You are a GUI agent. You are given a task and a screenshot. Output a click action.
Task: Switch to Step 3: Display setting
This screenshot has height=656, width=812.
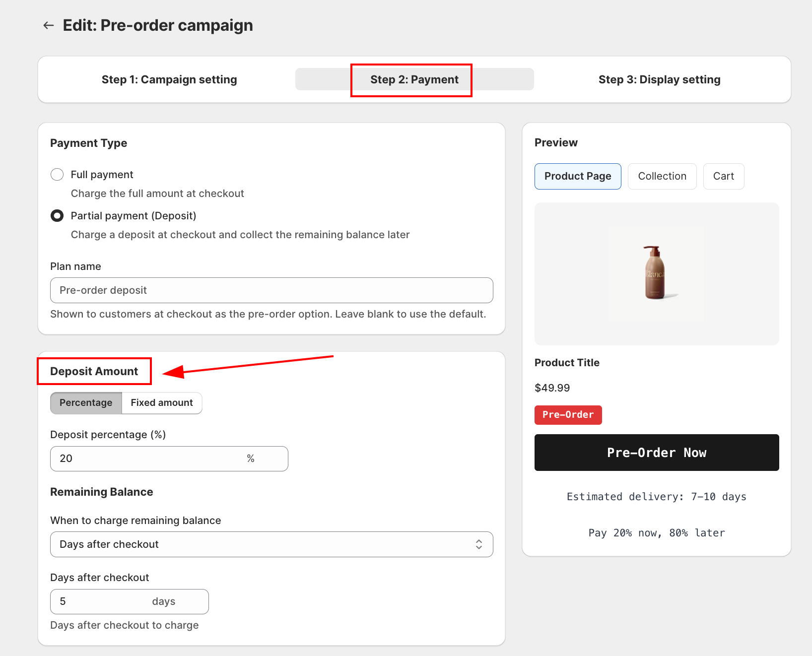[x=659, y=79]
